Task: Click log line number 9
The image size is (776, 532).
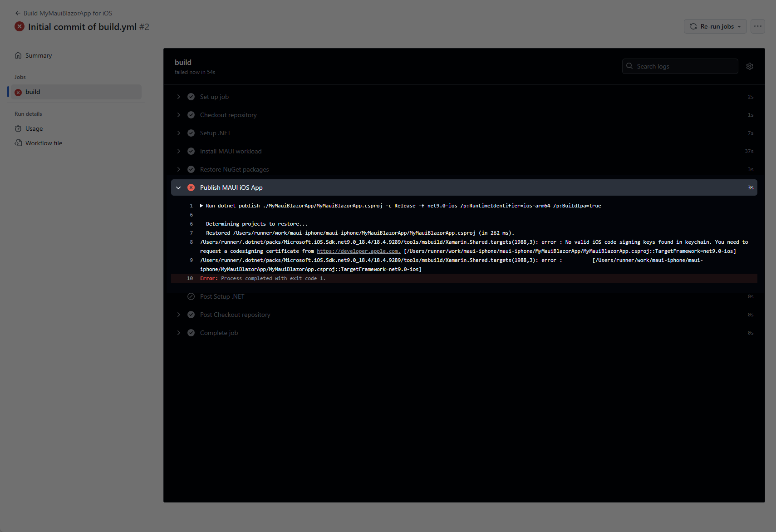Action: click(192, 260)
